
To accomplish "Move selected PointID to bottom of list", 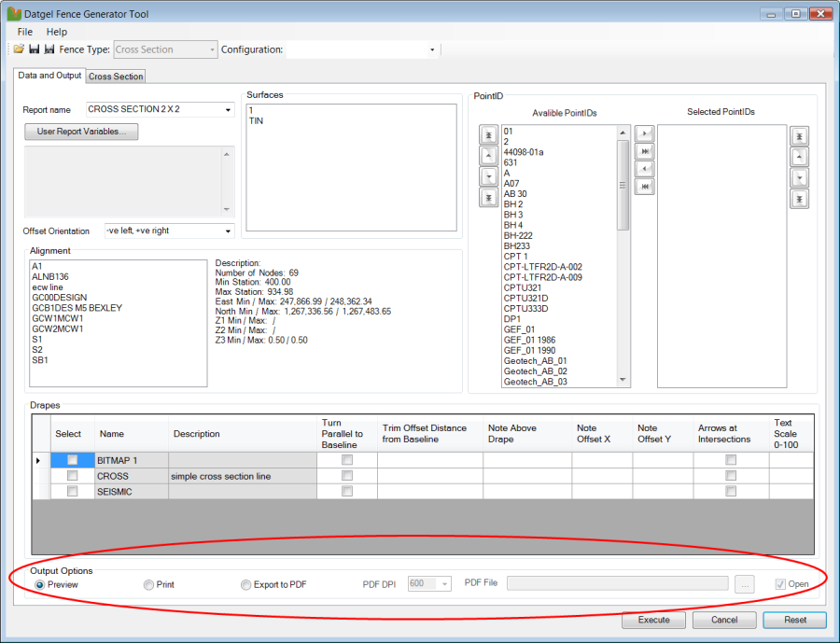I will (x=799, y=199).
